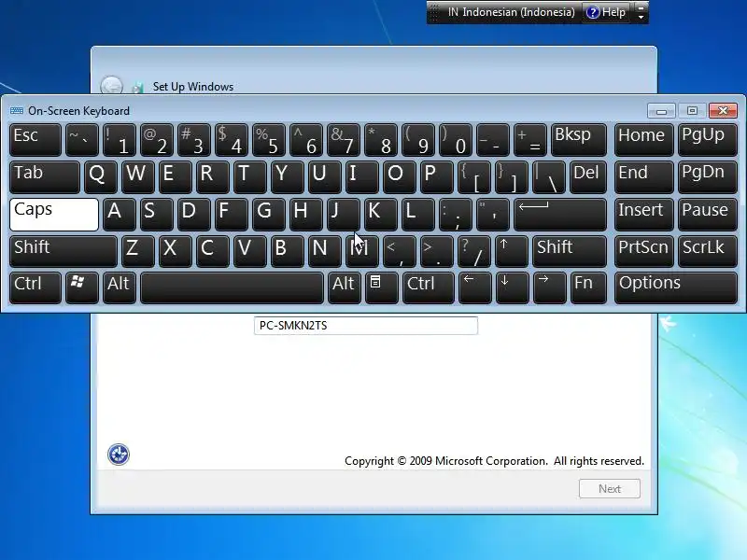747x560 pixels.
Task: Click the Esc key
Action: pos(35,140)
